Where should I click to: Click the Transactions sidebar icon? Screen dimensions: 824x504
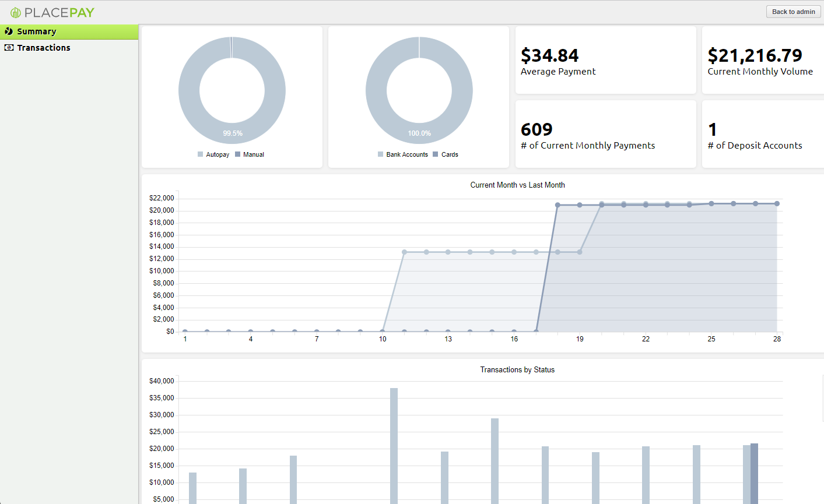point(9,48)
